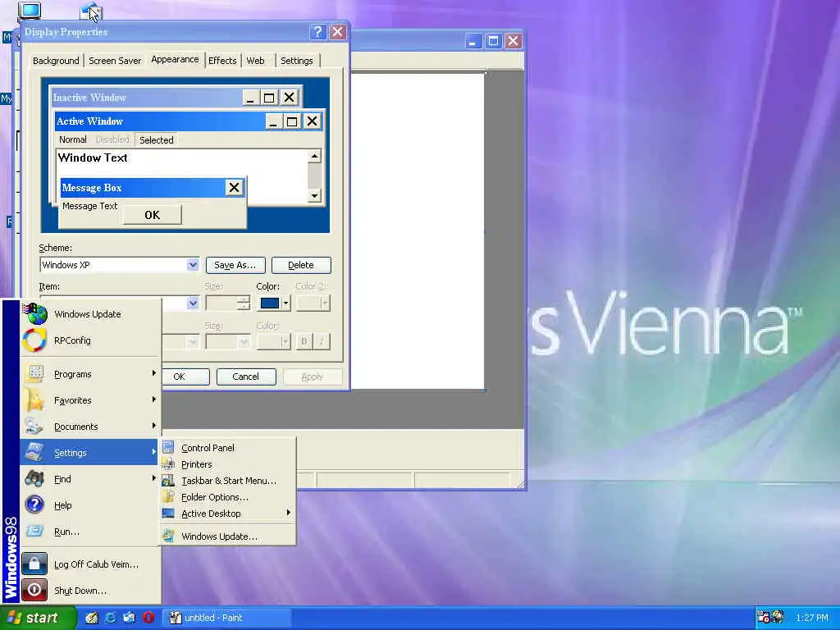Click the Active Window preview title bar
Viewport: 840px width, 630px height.
coord(160,121)
